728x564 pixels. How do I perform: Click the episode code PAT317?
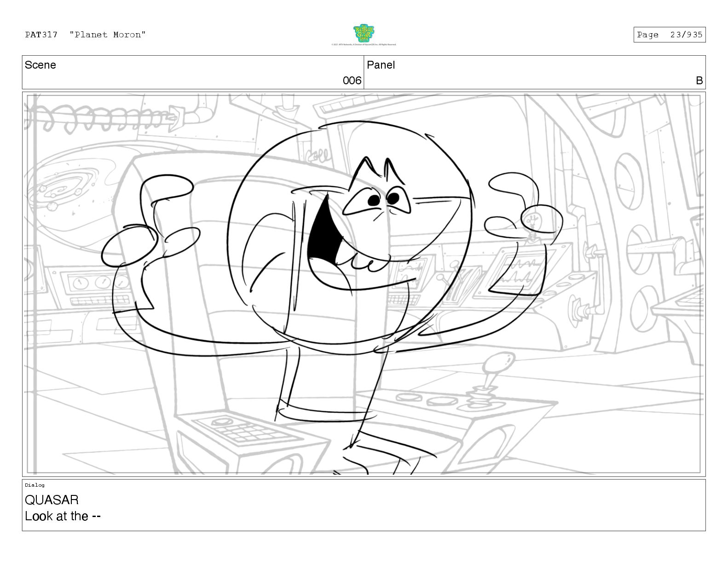click(x=41, y=35)
